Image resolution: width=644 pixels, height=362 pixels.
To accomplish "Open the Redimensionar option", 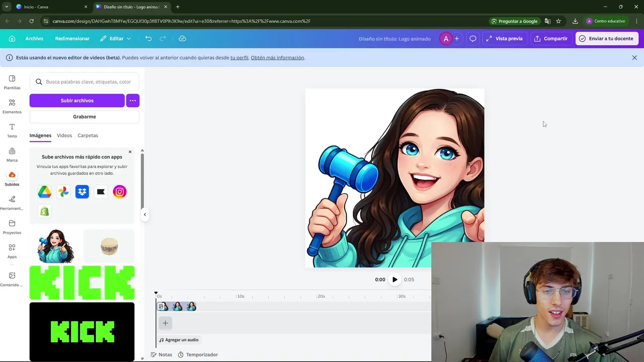I will pos(72,39).
